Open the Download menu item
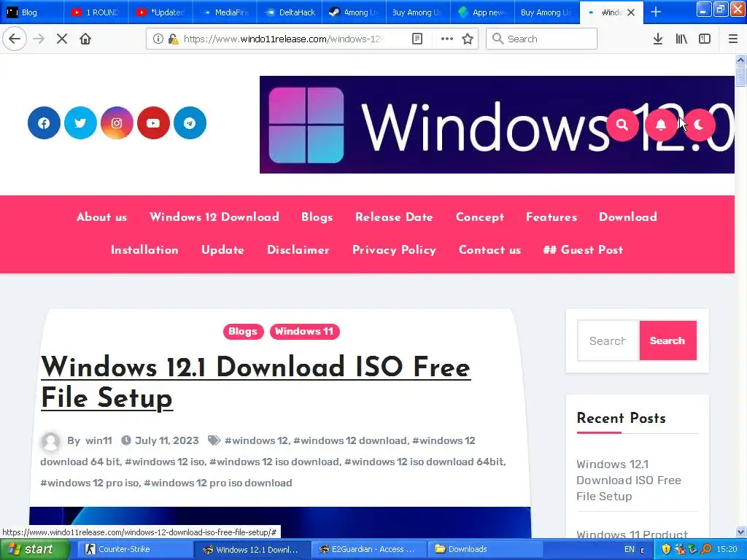The image size is (747, 560). click(628, 217)
